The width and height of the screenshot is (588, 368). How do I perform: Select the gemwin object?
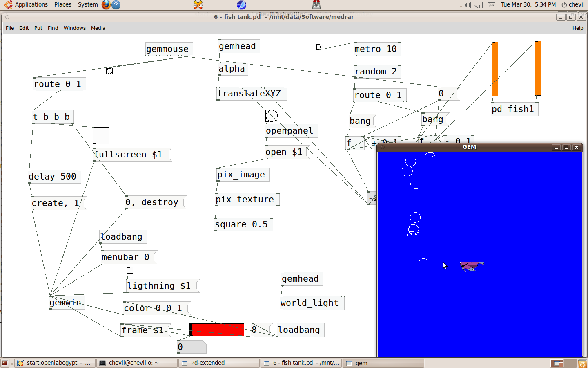pyautogui.click(x=67, y=303)
